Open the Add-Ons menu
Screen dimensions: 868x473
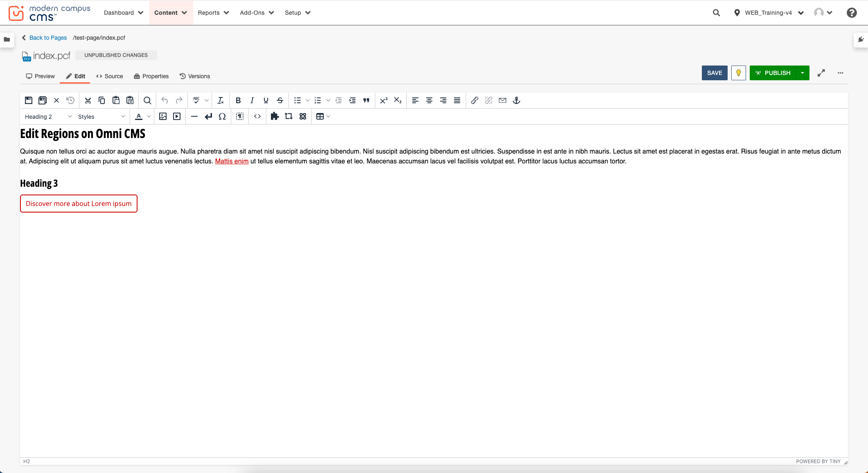point(257,13)
